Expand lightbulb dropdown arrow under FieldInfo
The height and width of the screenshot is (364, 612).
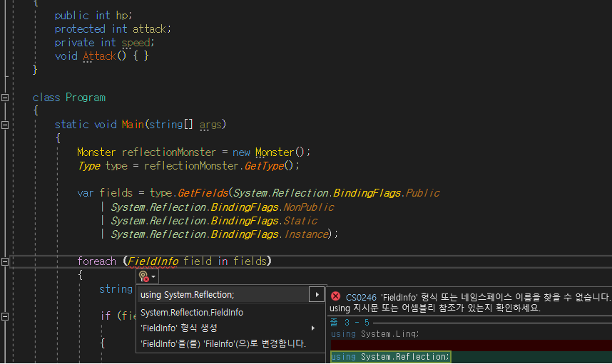(153, 276)
